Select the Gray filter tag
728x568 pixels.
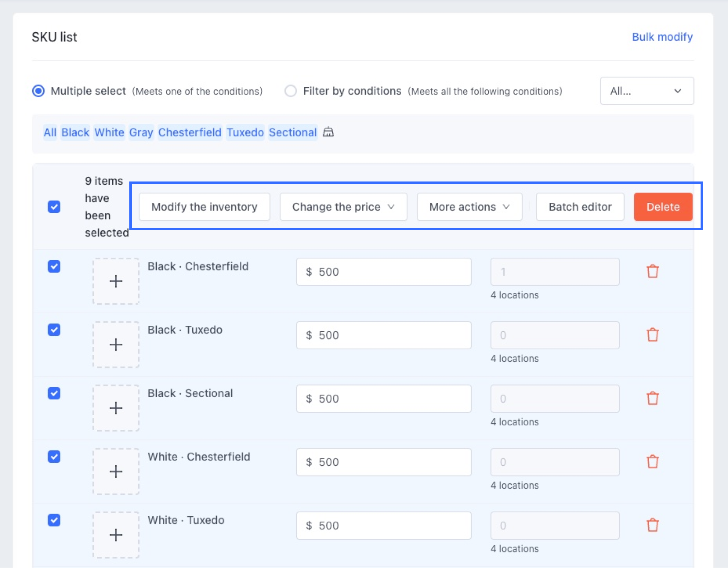[x=141, y=132]
